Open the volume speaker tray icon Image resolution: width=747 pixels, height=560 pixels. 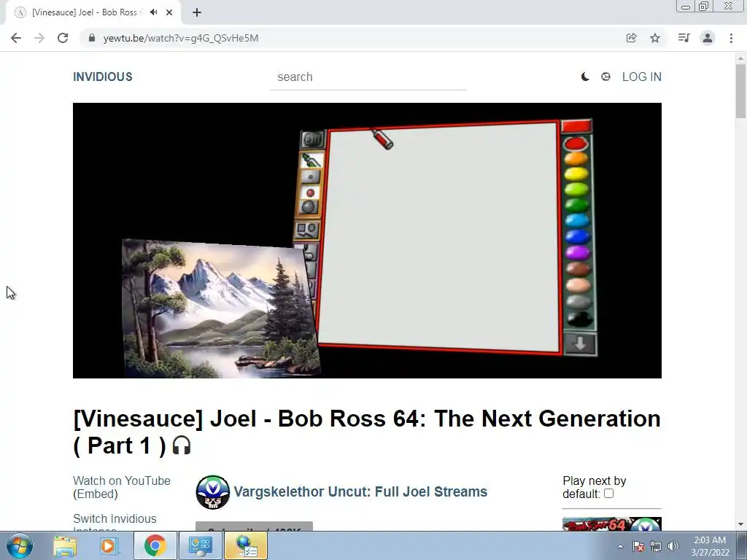(x=673, y=546)
